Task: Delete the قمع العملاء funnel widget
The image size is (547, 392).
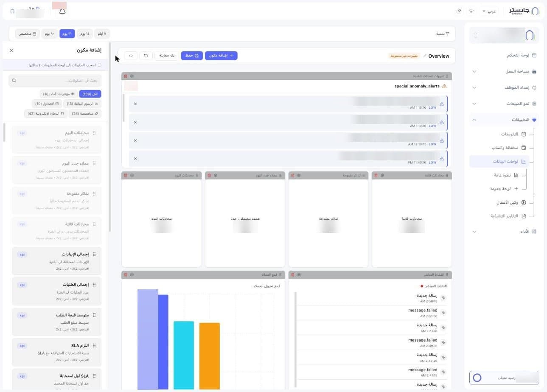Action: [126, 275]
